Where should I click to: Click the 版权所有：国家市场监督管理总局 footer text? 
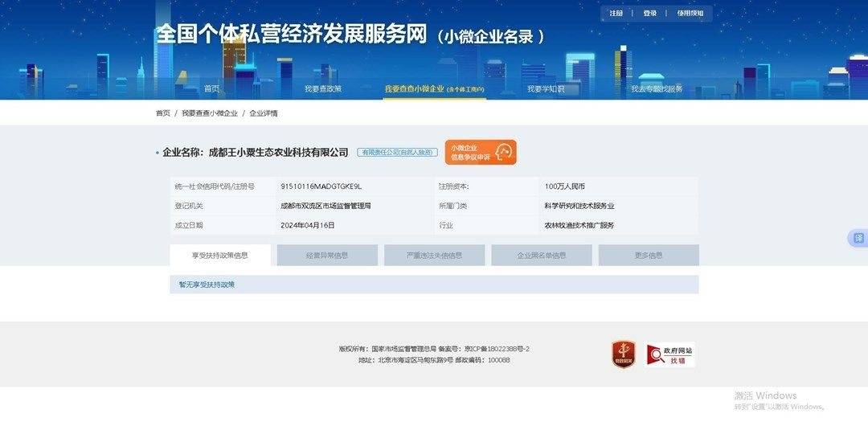[x=387, y=350]
